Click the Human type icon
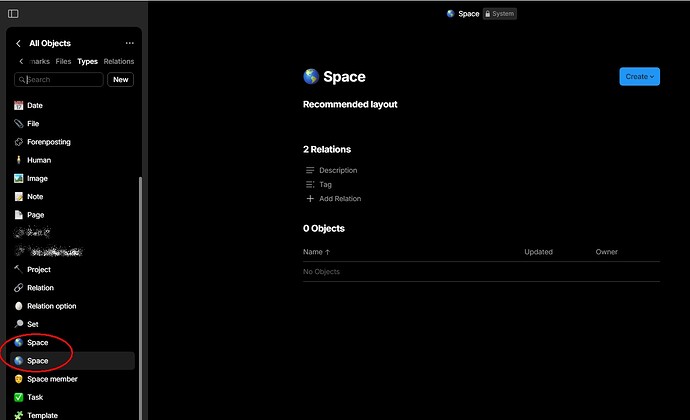 (x=18, y=160)
